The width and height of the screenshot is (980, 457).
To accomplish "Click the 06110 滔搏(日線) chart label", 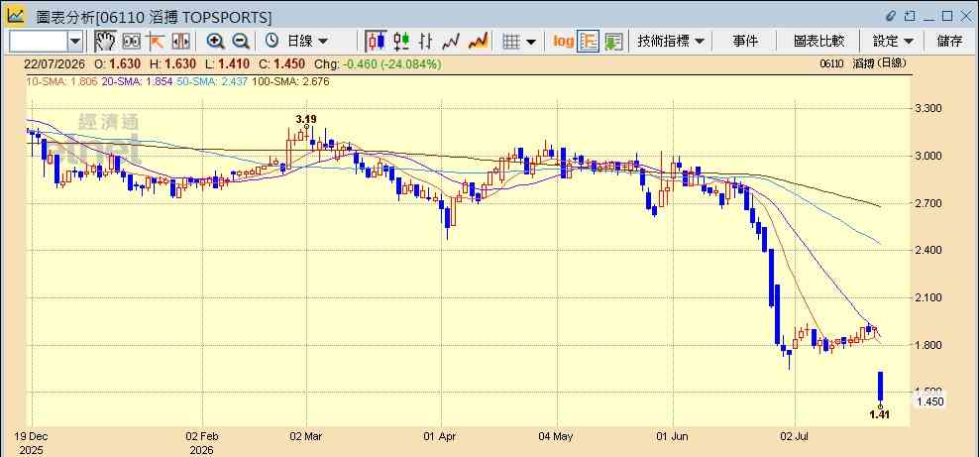I will (863, 63).
